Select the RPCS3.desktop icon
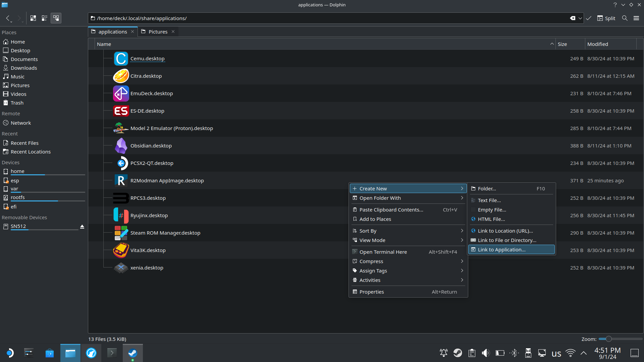The height and width of the screenshot is (362, 644). click(121, 198)
